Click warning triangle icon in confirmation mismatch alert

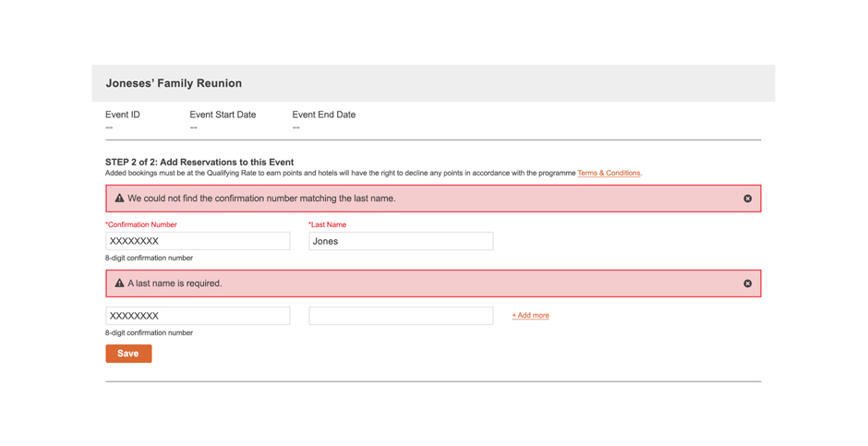(119, 199)
